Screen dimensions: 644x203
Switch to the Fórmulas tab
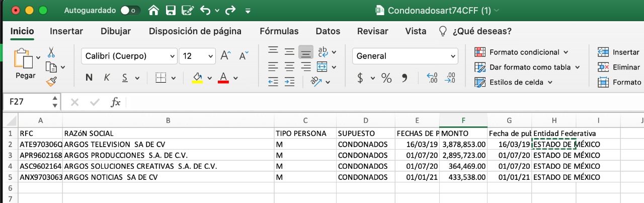click(x=279, y=31)
